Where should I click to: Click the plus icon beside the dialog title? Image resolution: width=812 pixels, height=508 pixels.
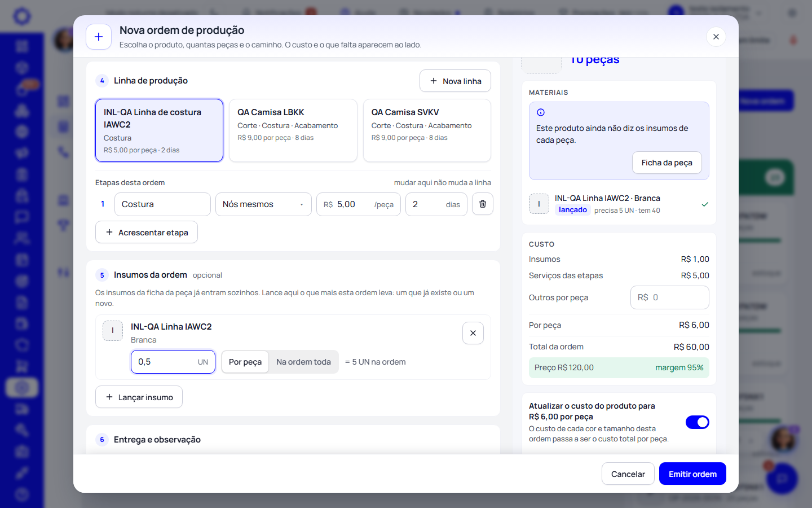click(x=99, y=37)
